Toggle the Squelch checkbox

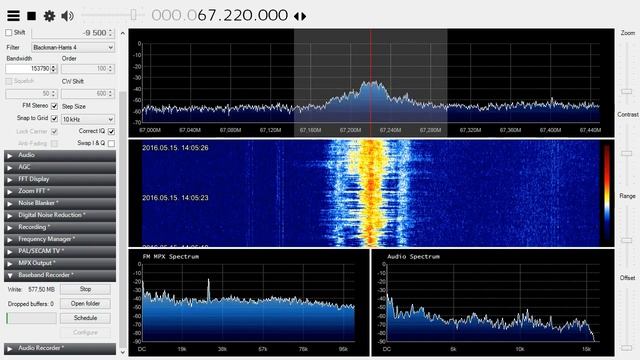click(9, 81)
